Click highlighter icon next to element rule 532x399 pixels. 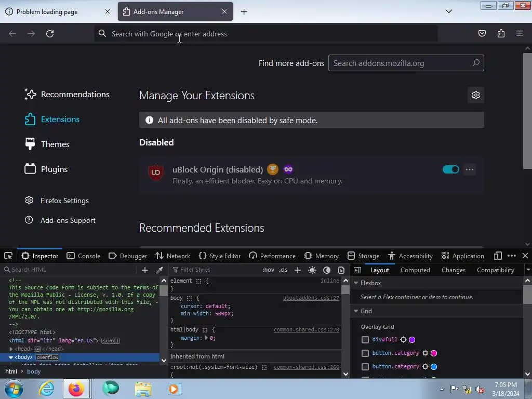[198, 281]
